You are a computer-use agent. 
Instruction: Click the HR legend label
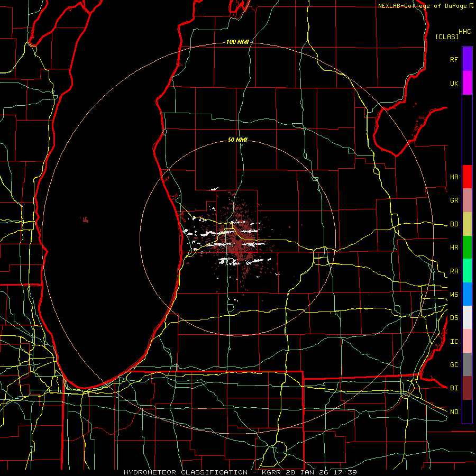point(454,248)
